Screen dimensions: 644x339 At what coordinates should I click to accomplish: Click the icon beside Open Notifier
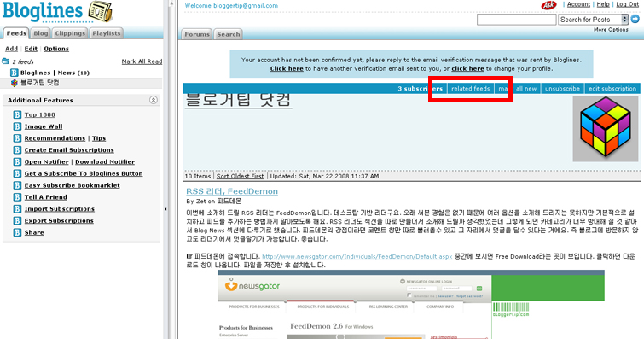click(17, 161)
